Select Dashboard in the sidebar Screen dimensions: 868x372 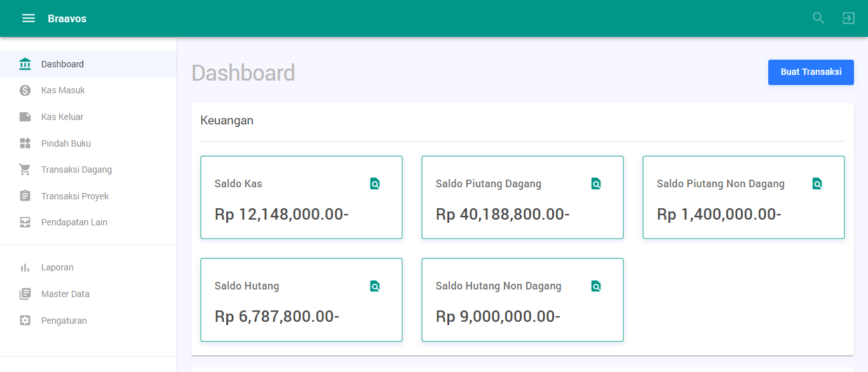tap(62, 64)
